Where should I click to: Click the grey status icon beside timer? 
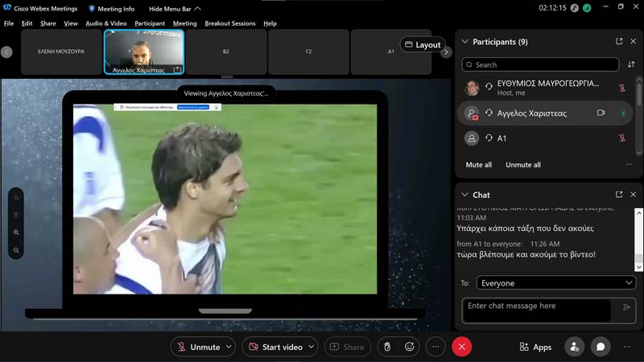point(574,8)
